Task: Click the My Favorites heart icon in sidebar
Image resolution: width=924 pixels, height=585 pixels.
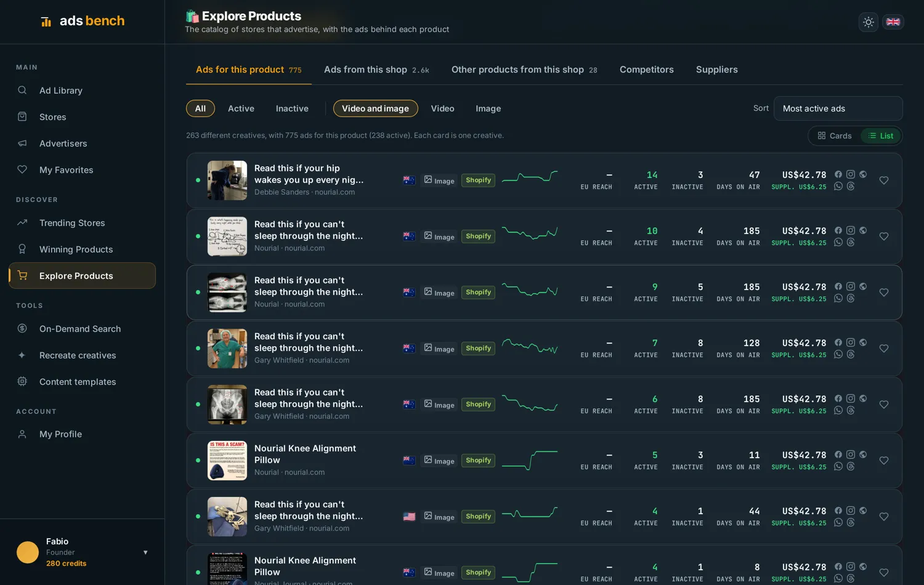Action: tap(22, 170)
